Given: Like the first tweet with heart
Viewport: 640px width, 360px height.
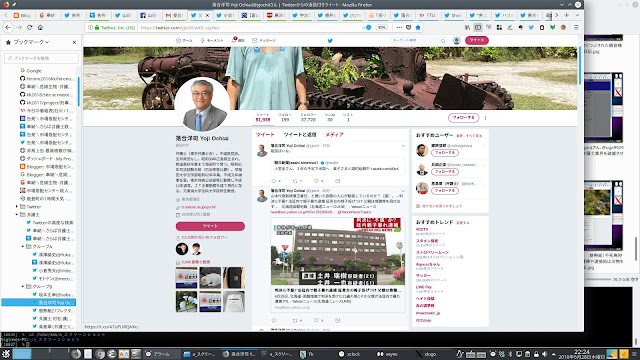Looking at the screenshot, I should pyautogui.click(x=316, y=181).
